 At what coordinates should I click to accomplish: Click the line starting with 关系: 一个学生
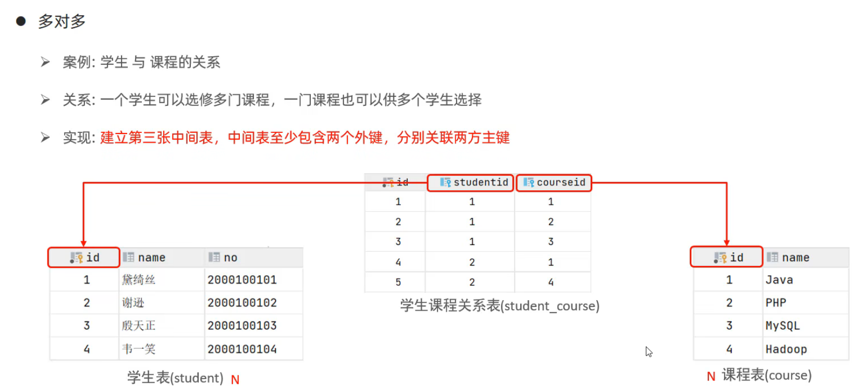coord(272,100)
